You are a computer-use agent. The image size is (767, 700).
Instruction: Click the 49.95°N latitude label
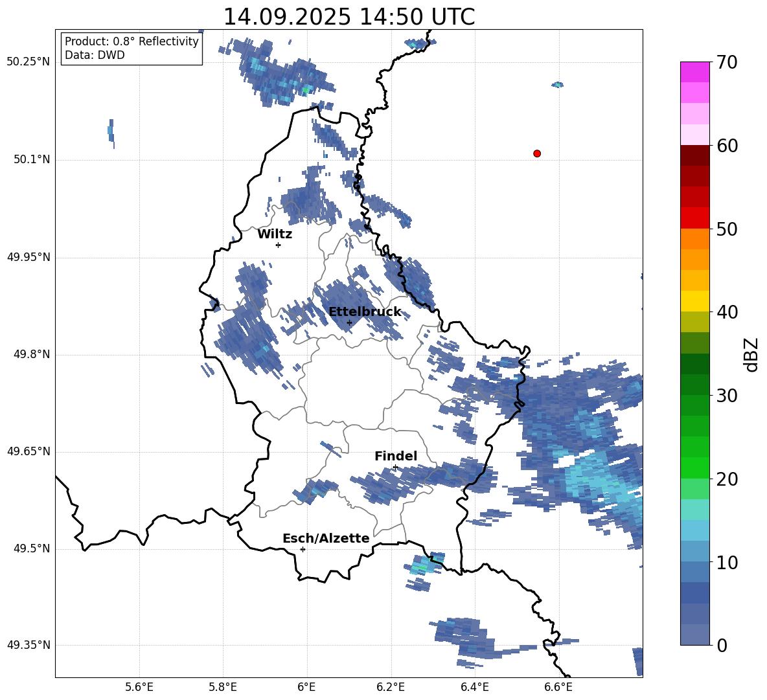click(x=29, y=257)
